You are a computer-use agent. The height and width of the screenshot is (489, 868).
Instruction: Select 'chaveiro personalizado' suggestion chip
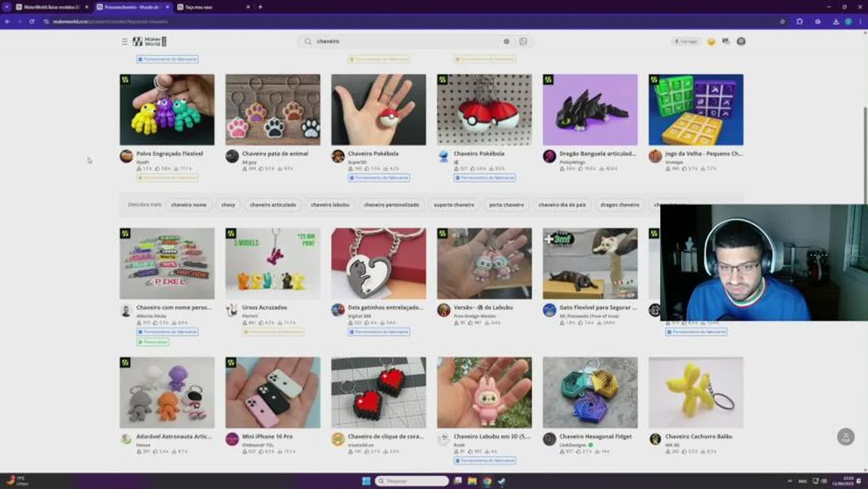point(391,204)
